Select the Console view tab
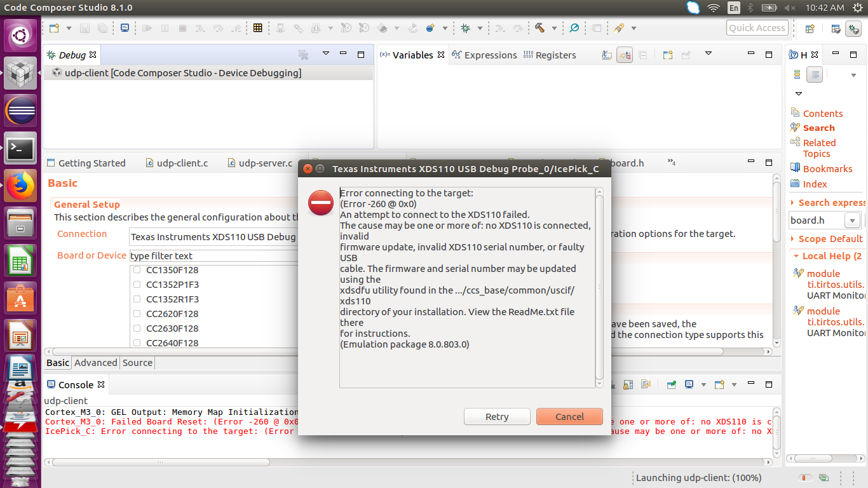The width and height of the screenshot is (868, 488). (x=76, y=385)
